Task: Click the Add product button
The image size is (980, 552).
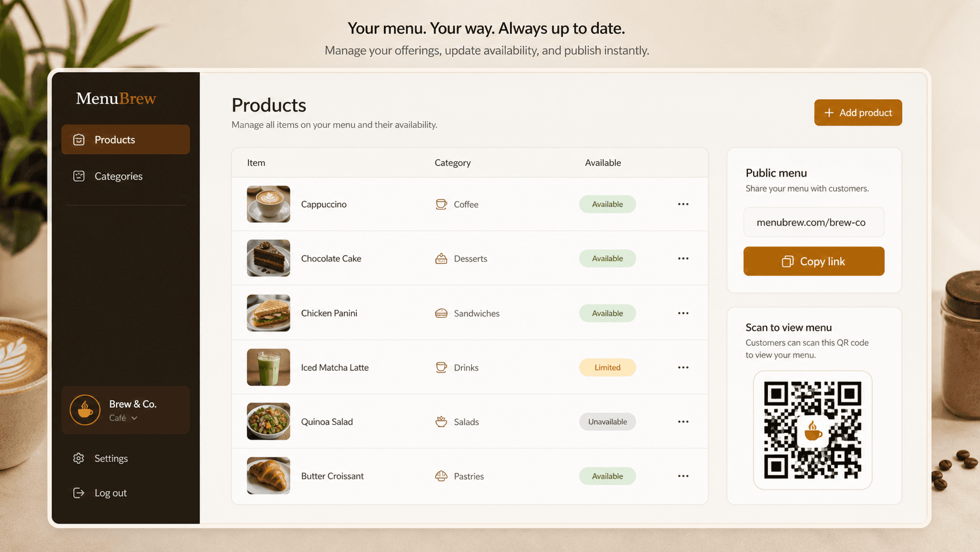Action: coord(858,113)
